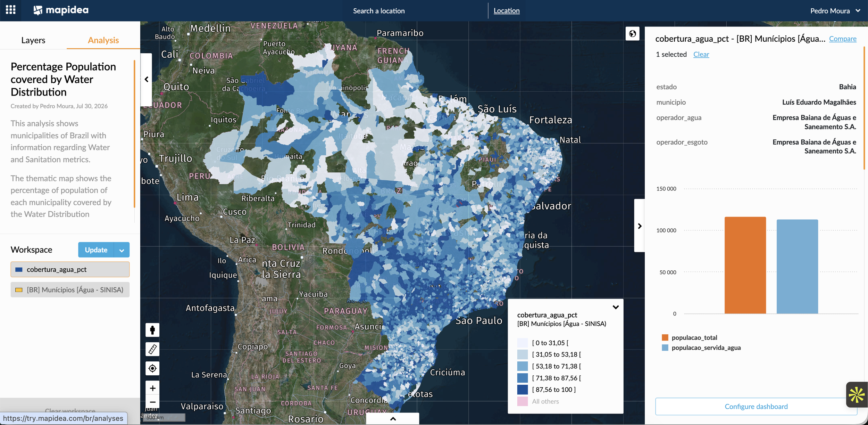Switch to the Analysis tab
This screenshot has height=425, width=868.
[x=103, y=40]
